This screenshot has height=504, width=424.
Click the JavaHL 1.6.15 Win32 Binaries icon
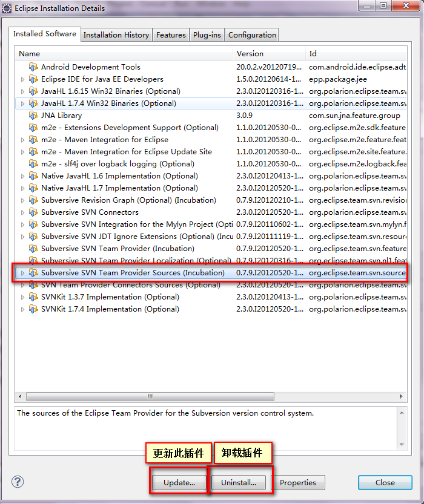pos(33,91)
